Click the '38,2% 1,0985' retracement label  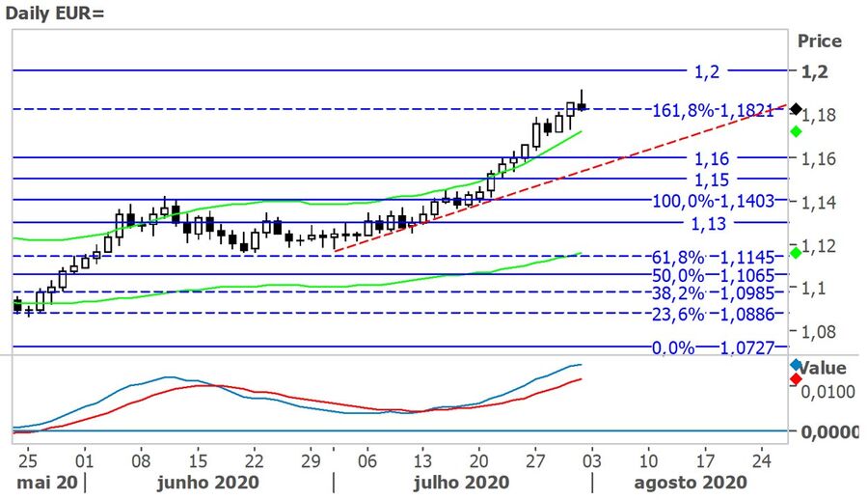[x=713, y=292]
